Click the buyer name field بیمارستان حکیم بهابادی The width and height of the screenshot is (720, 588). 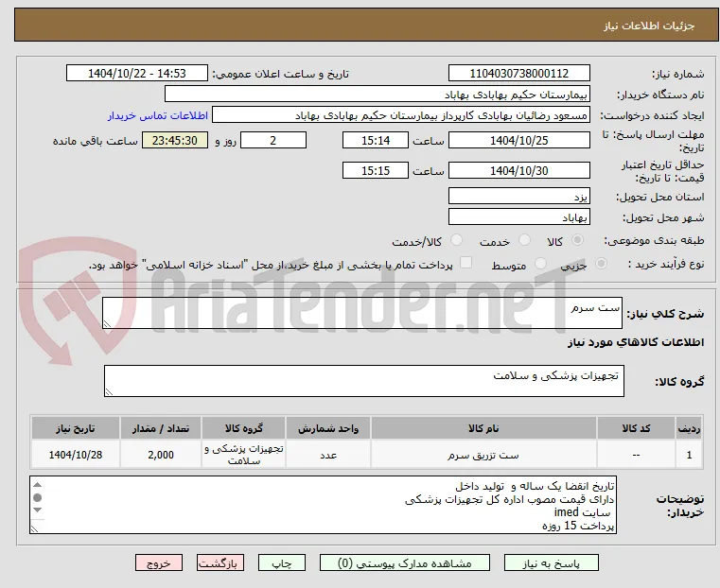pos(377,94)
